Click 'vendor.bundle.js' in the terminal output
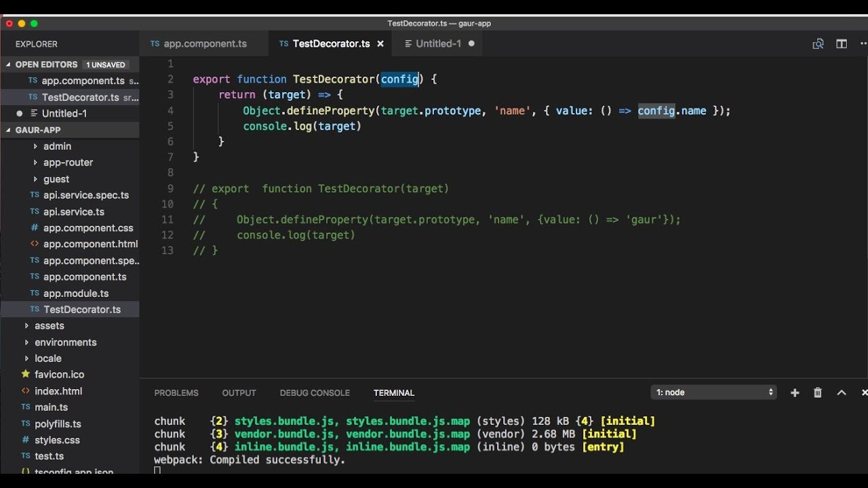This screenshot has height=488, width=868. pos(285,434)
